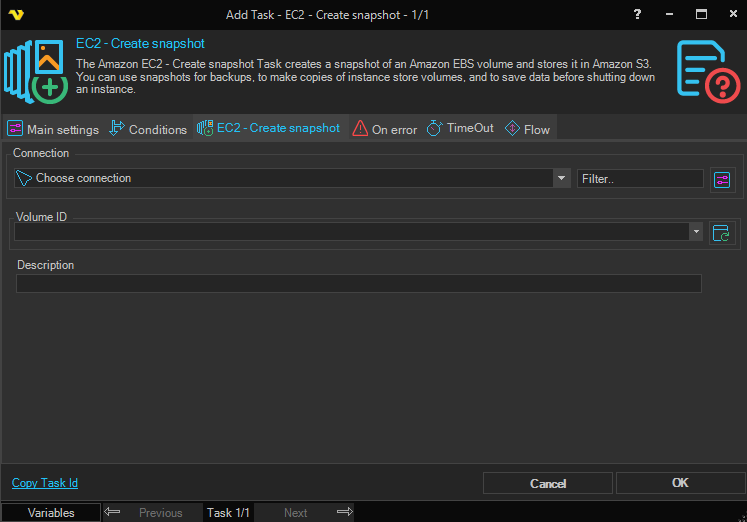The height and width of the screenshot is (522, 747).
Task: Open connection settings icon beside Filter field
Action: coord(722,180)
